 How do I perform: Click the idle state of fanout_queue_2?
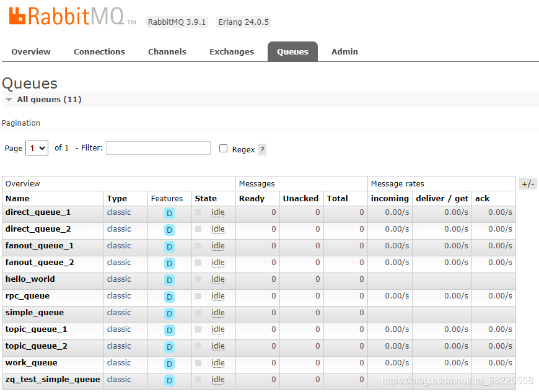click(217, 263)
